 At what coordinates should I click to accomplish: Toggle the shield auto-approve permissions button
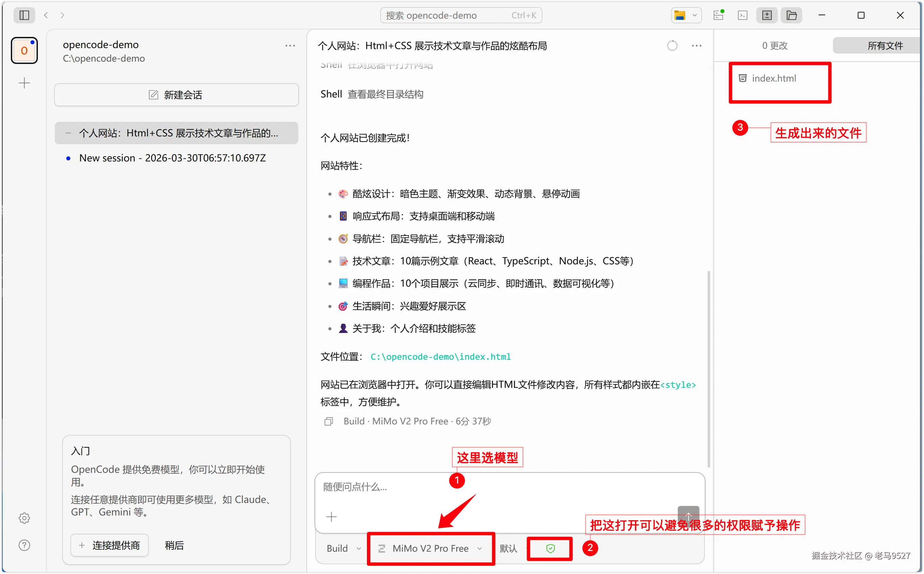[550, 548]
